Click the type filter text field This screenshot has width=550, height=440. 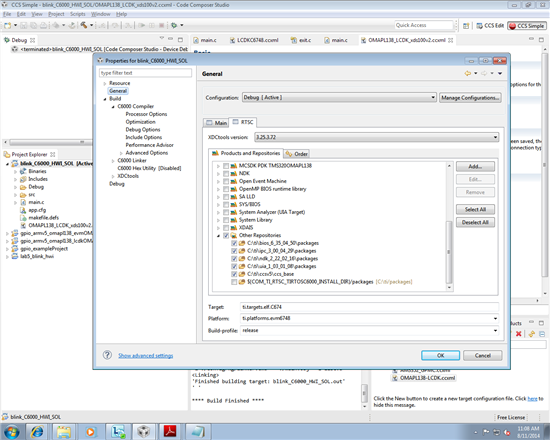[145, 73]
